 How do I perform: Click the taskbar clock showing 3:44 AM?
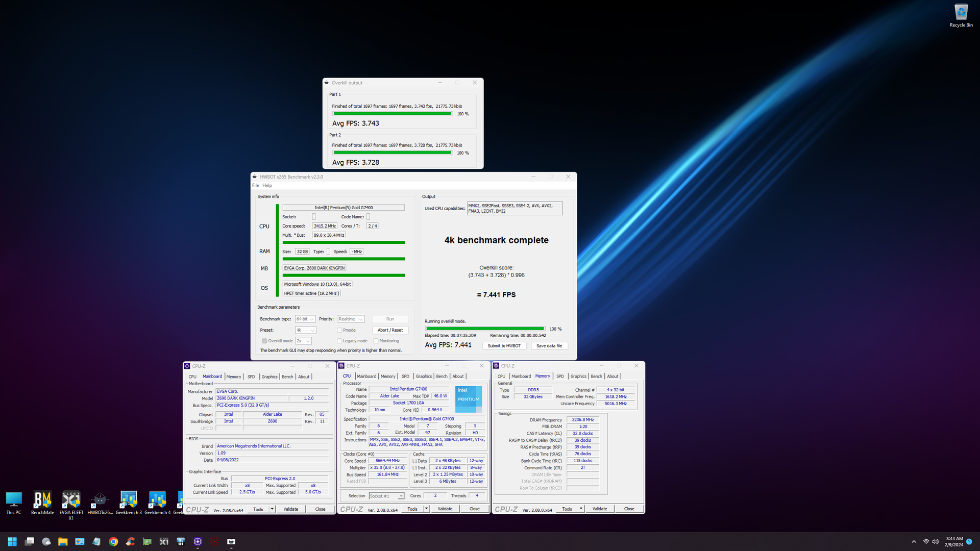coord(954,541)
